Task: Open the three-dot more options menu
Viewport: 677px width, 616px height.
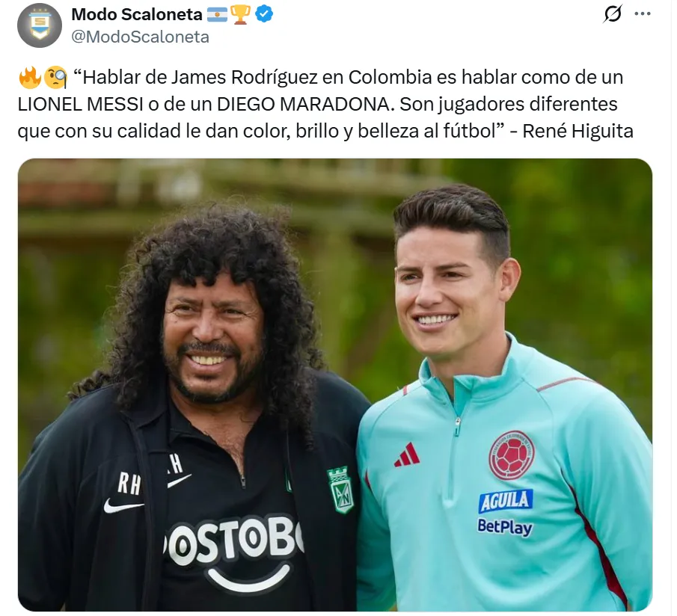Action: 643,13
